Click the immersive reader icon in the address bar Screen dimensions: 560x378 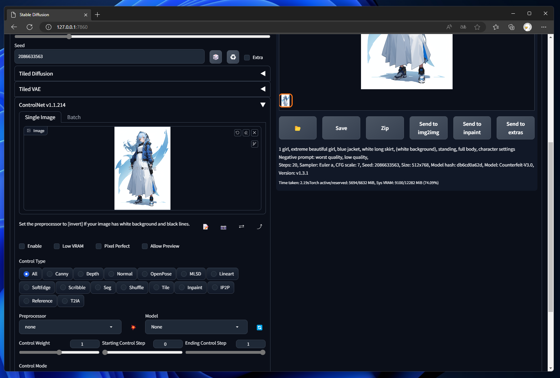[463, 27]
